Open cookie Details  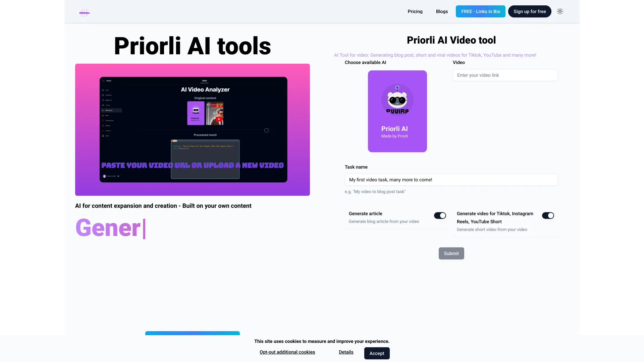(x=346, y=352)
